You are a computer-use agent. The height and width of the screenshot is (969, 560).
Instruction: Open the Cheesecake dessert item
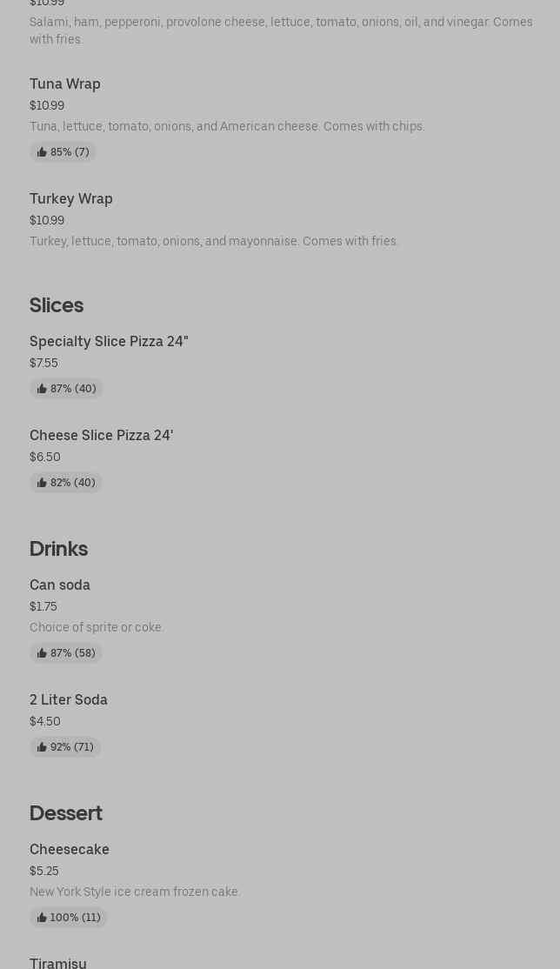(70, 849)
